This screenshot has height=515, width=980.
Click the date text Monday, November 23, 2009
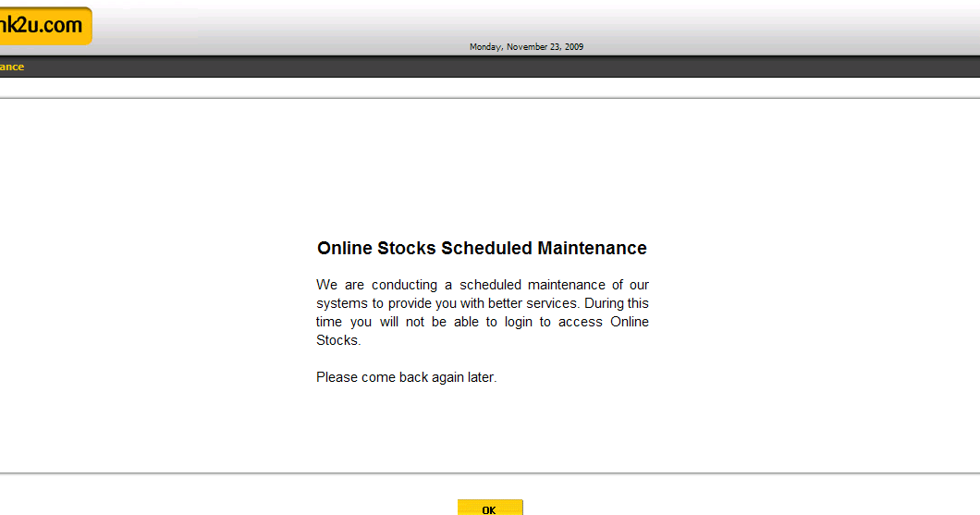[526, 47]
